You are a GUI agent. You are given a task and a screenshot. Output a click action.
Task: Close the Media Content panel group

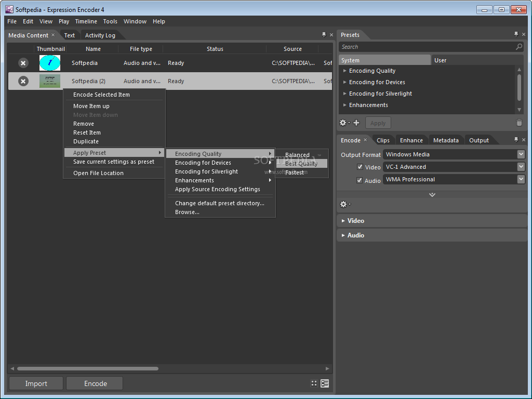[x=331, y=35]
